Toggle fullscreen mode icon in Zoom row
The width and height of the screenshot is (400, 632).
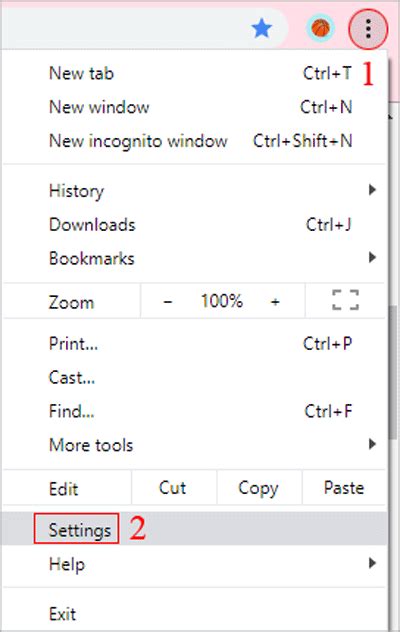346,300
